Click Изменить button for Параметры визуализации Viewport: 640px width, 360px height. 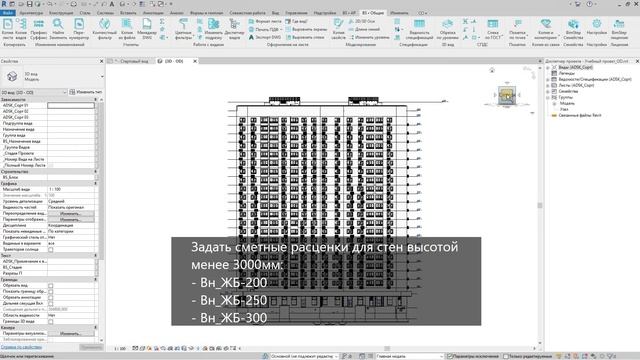71,333
